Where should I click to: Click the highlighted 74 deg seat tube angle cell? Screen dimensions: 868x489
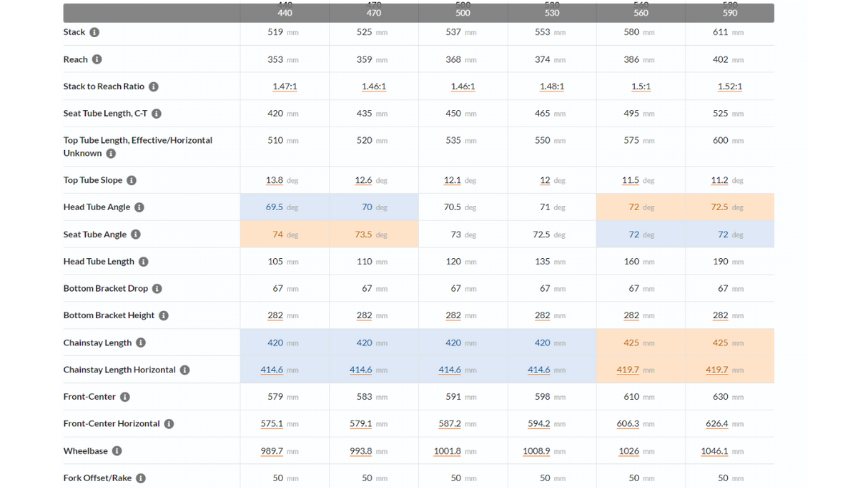pos(285,234)
